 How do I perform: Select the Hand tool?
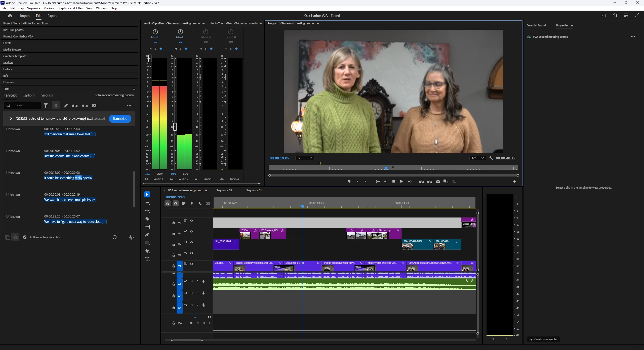pos(147,251)
